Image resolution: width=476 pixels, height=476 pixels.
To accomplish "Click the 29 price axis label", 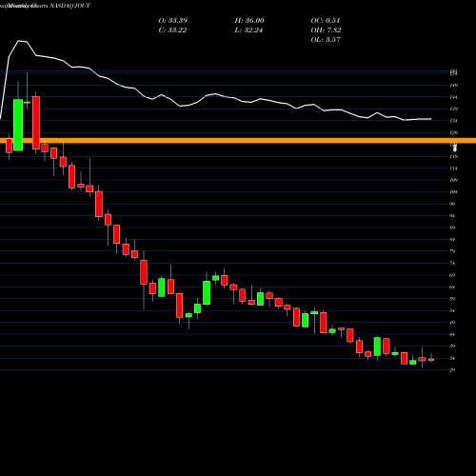I will pyautogui.click(x=453, y=370).
